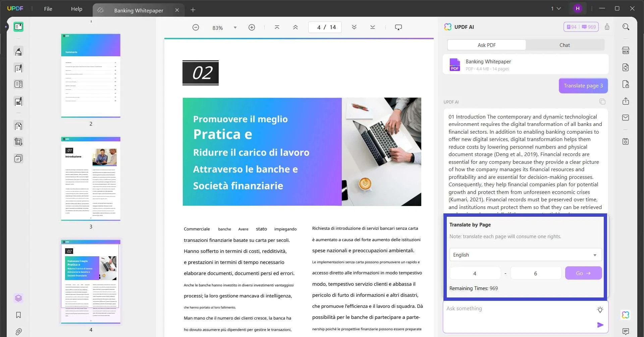Open the share icon in right sidebar

(626, 101)
